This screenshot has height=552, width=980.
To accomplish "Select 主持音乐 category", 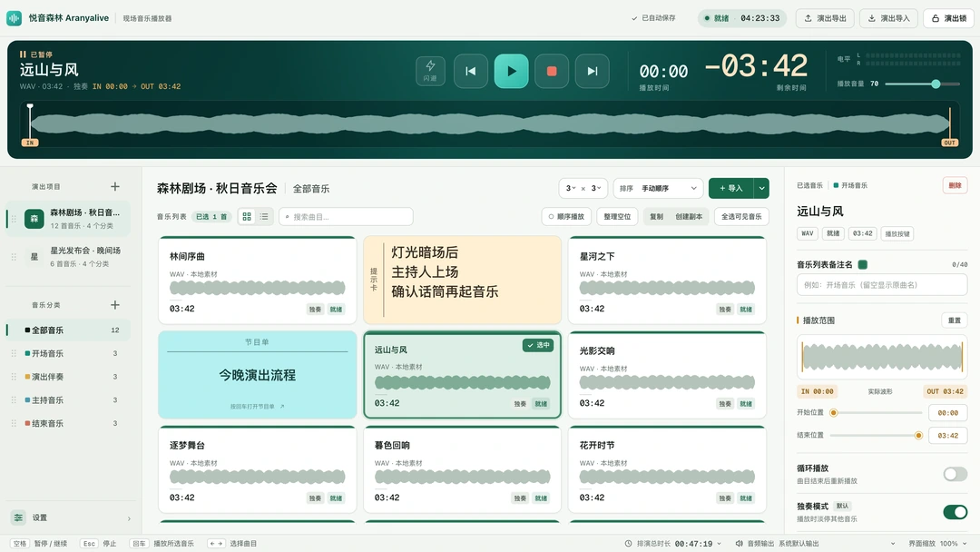I will [69, 400].
